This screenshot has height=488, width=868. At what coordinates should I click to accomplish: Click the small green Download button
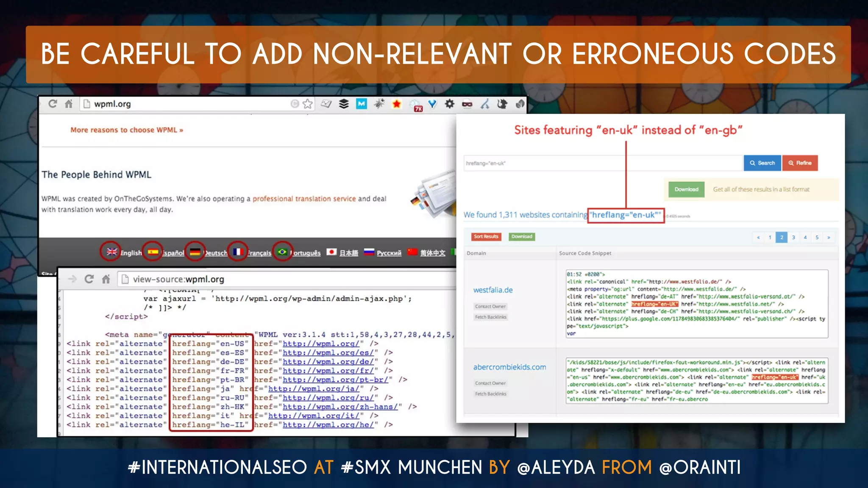522,236
